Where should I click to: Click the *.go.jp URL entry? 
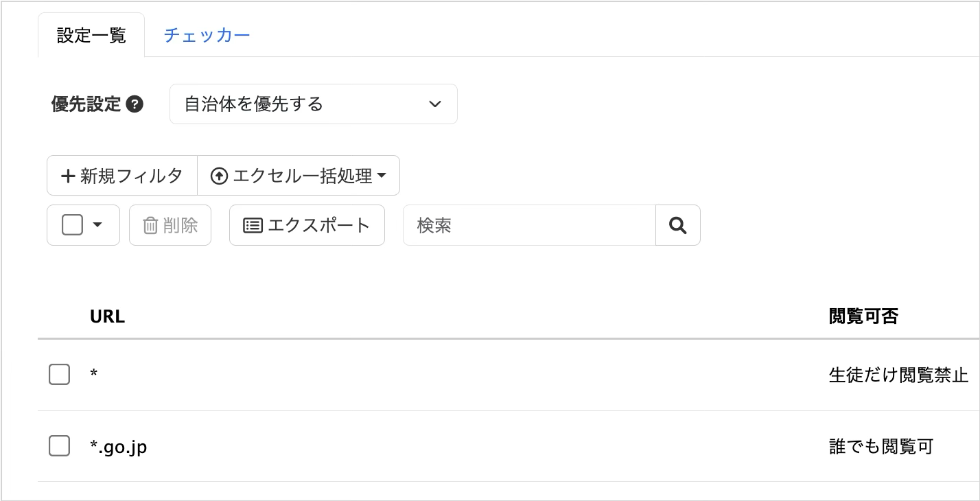coord(119,447)
